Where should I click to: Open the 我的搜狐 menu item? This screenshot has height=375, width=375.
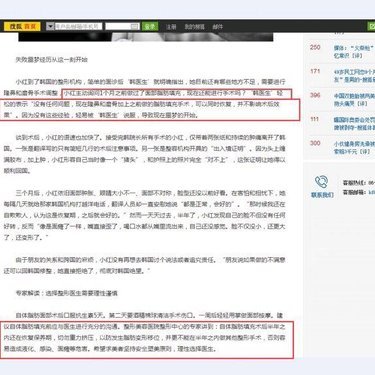click(194, 27)
